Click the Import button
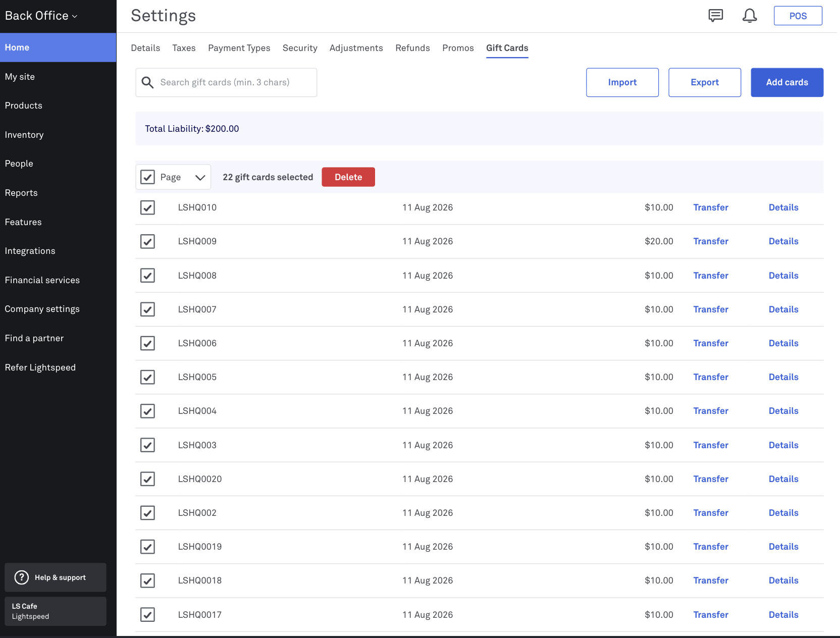This screenshot has height=638, width=840. pyautogui.click(x=622, y=82)
